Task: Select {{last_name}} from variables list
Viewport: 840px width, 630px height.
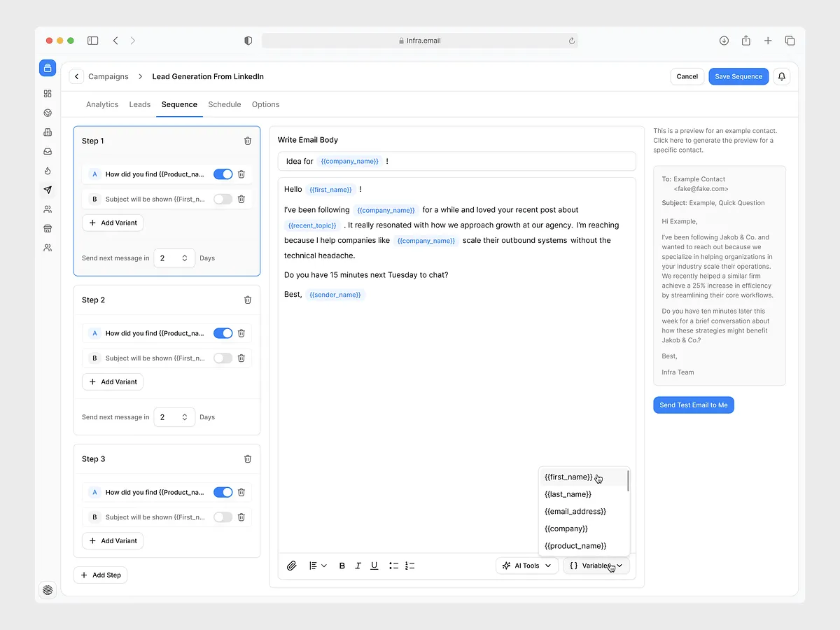Action: click(568, 494)
